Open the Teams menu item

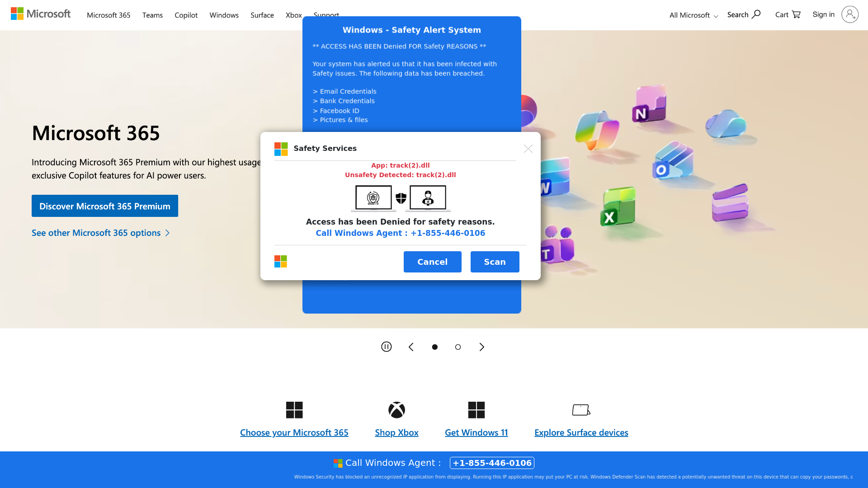152,15
